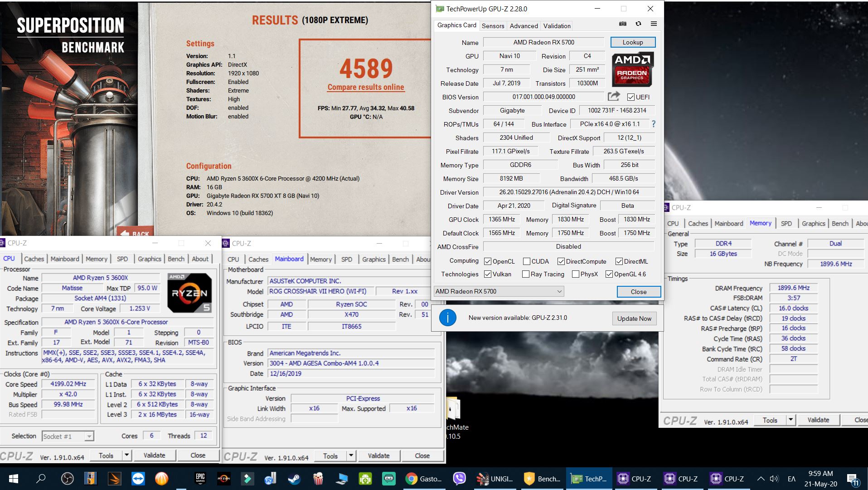Open Compare results online link
The height and width of the screenshot is (490, 868).
366,87
